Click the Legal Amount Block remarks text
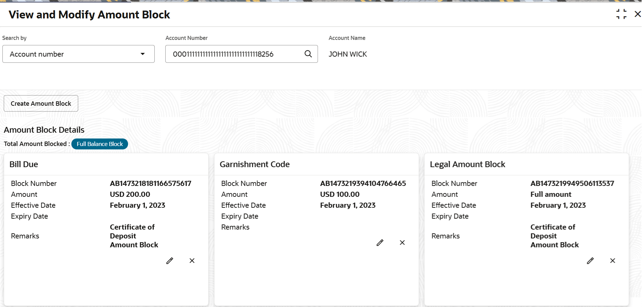The height and width of the screenshot is (307, 644). pyautogui.click(x=555, y=236)
